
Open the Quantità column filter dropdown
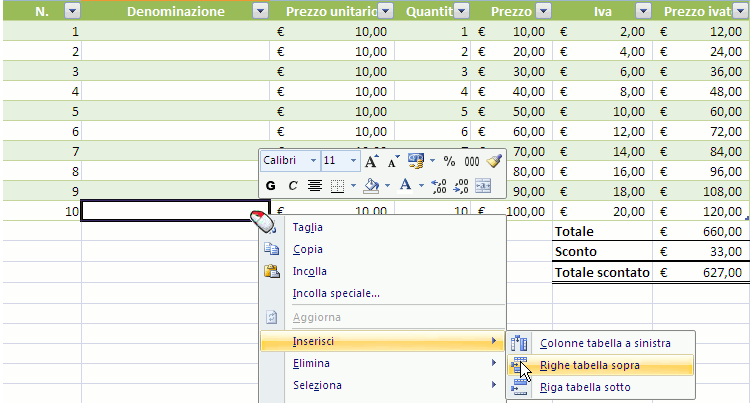coord(462,11)
